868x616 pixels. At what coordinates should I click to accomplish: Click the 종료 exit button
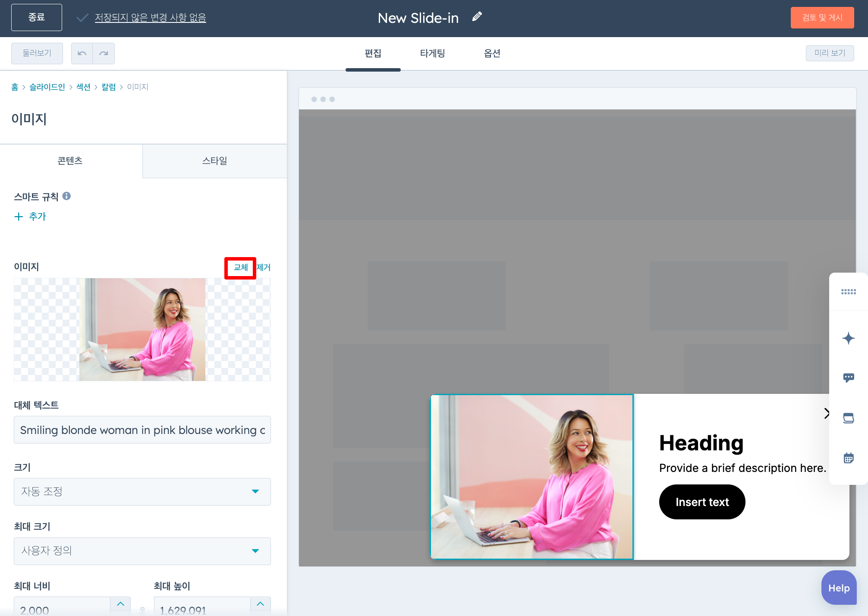click(x=37, y=18)
